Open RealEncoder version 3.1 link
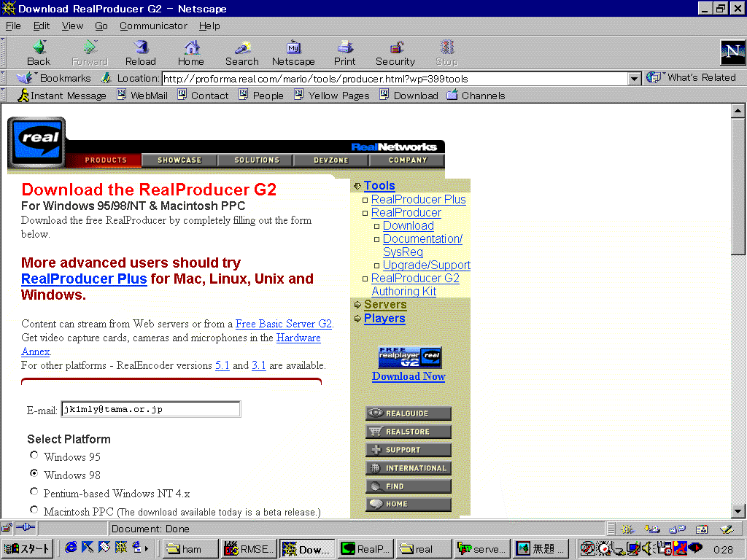 click(259, 366)
